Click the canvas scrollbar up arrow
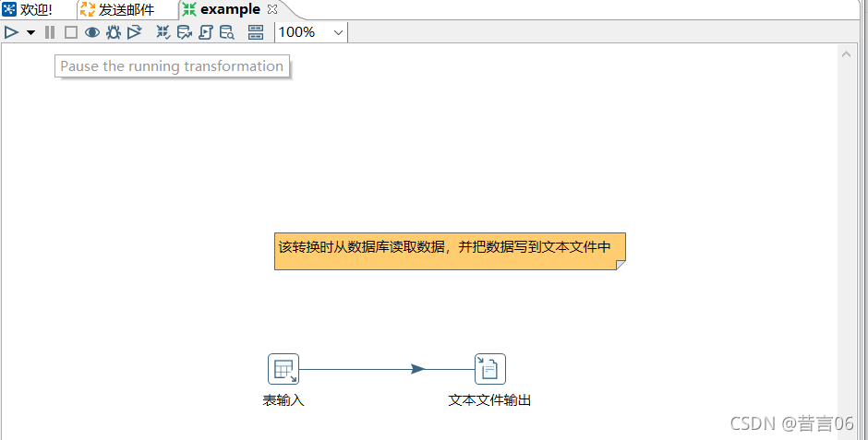The image size is (868, 440). (x=846, y=54)
